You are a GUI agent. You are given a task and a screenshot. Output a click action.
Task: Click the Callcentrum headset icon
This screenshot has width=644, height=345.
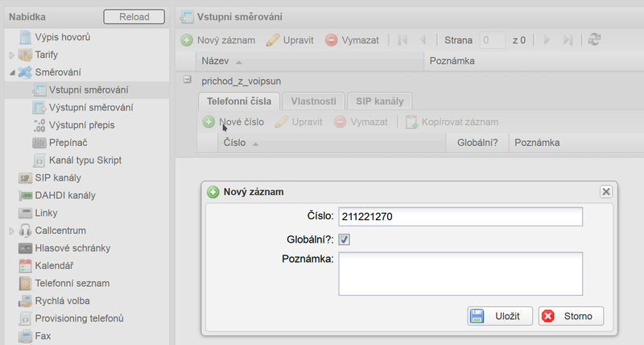coord(25,231)
